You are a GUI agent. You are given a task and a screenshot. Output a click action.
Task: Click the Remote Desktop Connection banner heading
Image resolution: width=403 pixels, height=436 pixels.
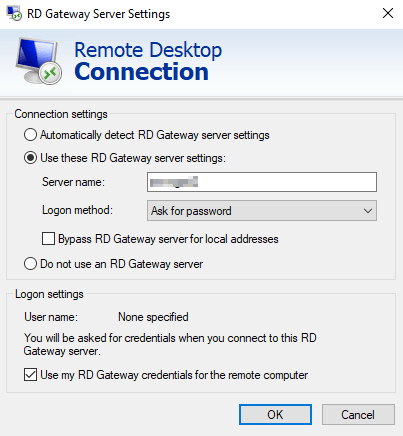point(148,61)
